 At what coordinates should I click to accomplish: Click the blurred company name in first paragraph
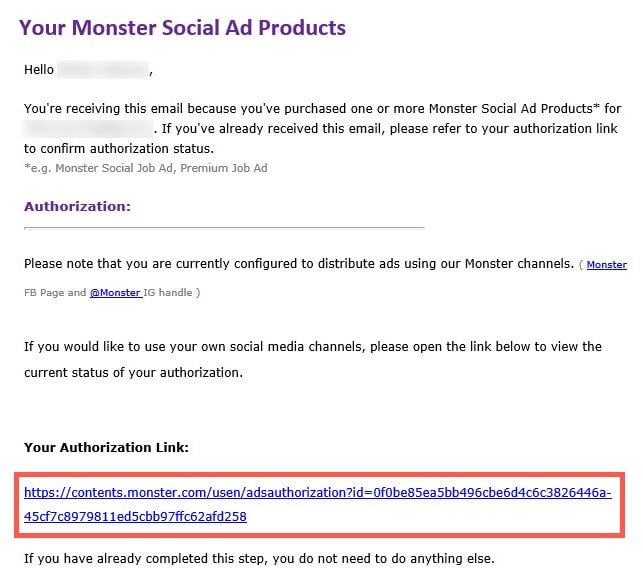88,130
